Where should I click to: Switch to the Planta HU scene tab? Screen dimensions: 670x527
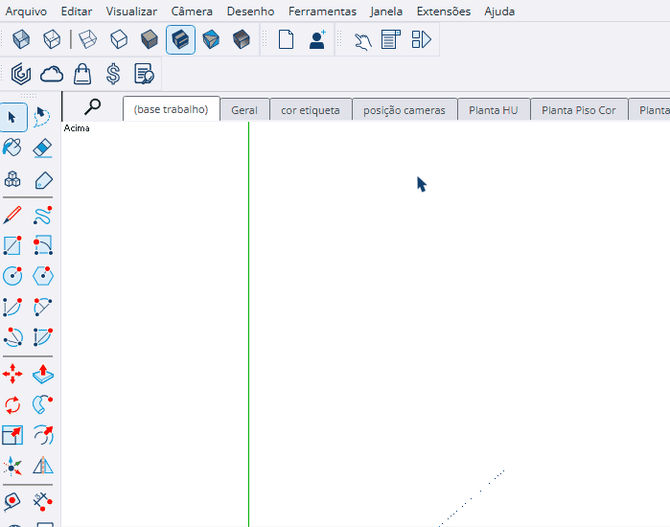click(493, 110)
